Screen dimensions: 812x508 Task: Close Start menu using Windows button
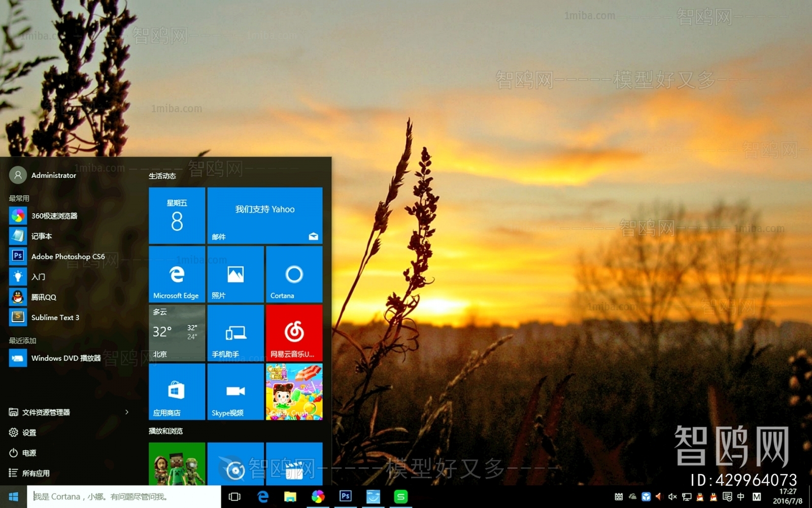coord(13,496)
